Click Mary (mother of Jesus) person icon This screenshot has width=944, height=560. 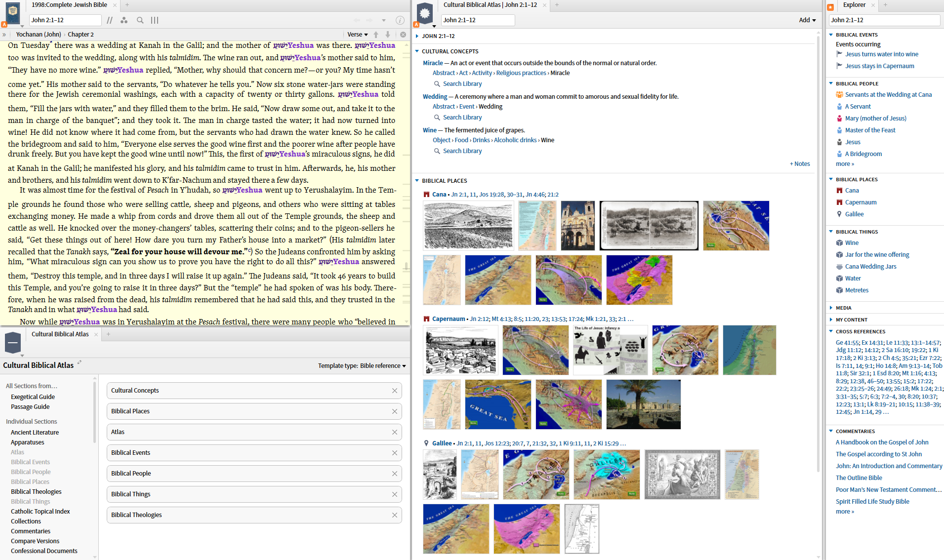(839, 119)
